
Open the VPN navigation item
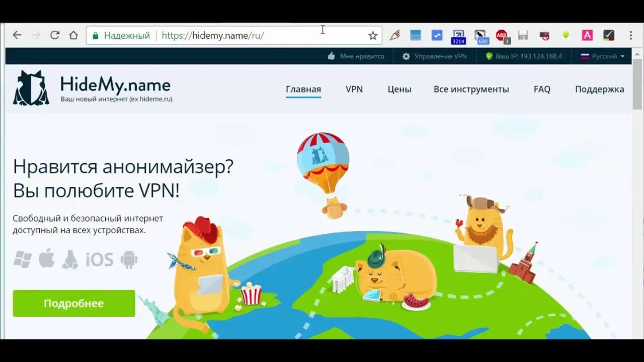coord(354,89)
